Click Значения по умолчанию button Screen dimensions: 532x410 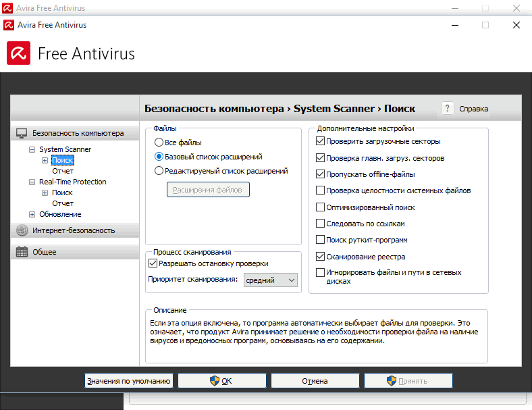pos(129,381)
